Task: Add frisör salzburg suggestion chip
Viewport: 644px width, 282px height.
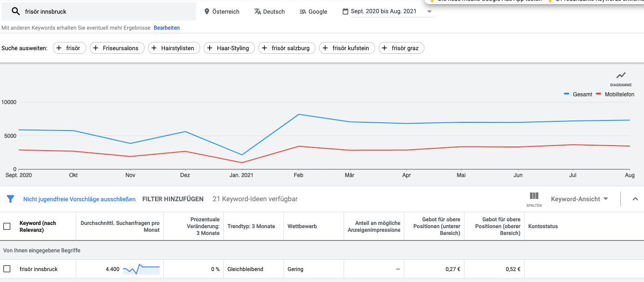Action: pos(287,48)
